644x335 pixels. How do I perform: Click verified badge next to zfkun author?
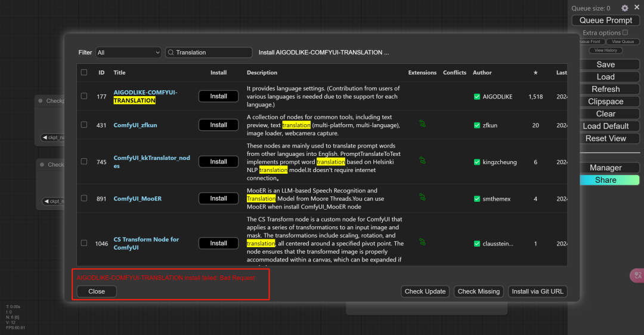tap(477, 125)
